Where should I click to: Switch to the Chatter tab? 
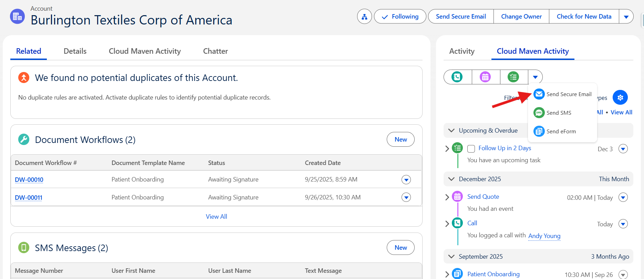point(216,51)
